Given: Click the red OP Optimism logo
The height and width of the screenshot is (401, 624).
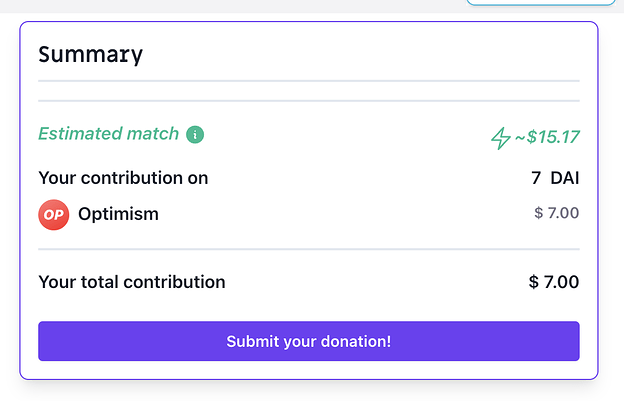Looking at the screenshot, I should point(54,215).
